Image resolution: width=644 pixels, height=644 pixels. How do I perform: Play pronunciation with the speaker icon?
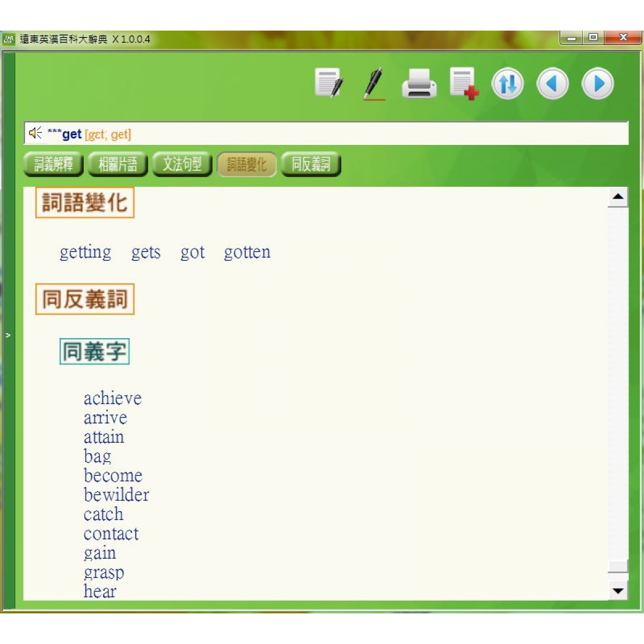(35, 133)
